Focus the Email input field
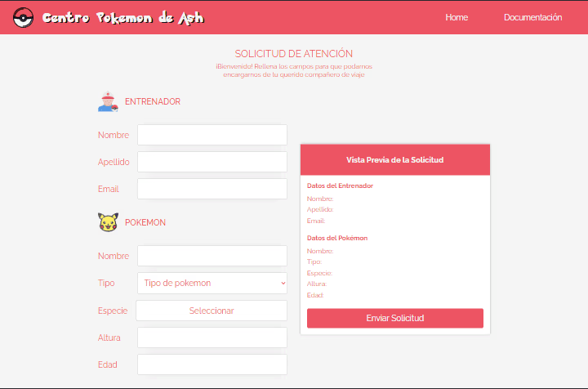588x389 pixels. (x=212, y=189)
